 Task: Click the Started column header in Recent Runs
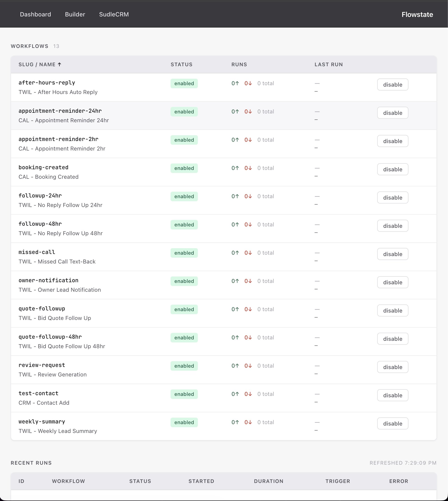pos(201,481)
